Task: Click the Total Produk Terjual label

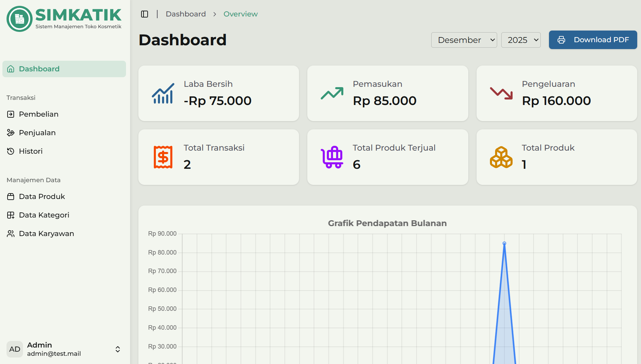Action: (394, 148)
